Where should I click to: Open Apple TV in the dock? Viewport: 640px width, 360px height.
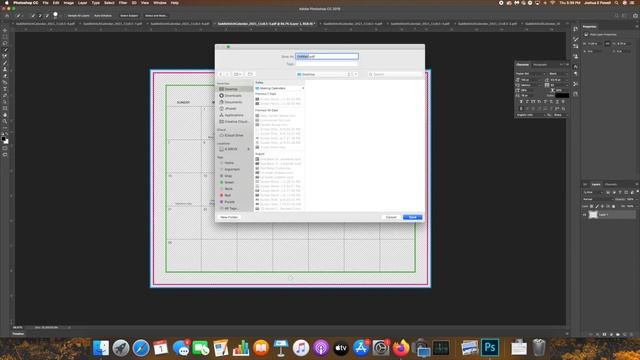click(341, 348)
